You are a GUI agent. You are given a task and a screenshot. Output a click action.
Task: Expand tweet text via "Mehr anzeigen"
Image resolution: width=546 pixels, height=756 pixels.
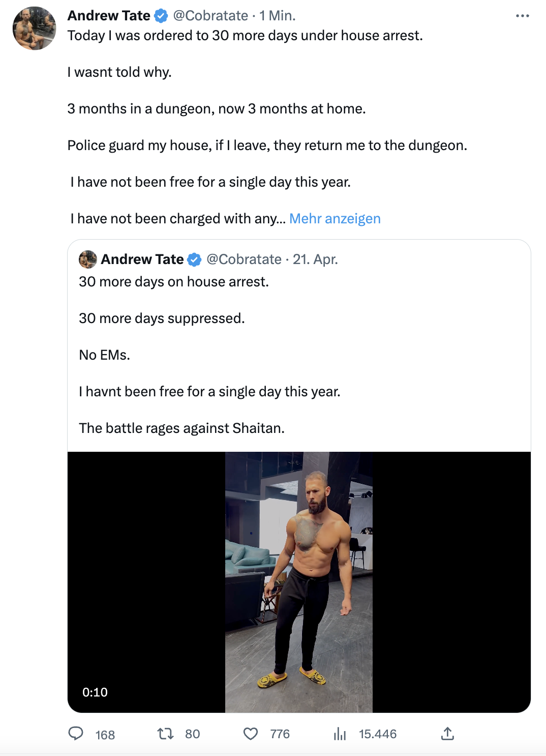tap(335, 219)
